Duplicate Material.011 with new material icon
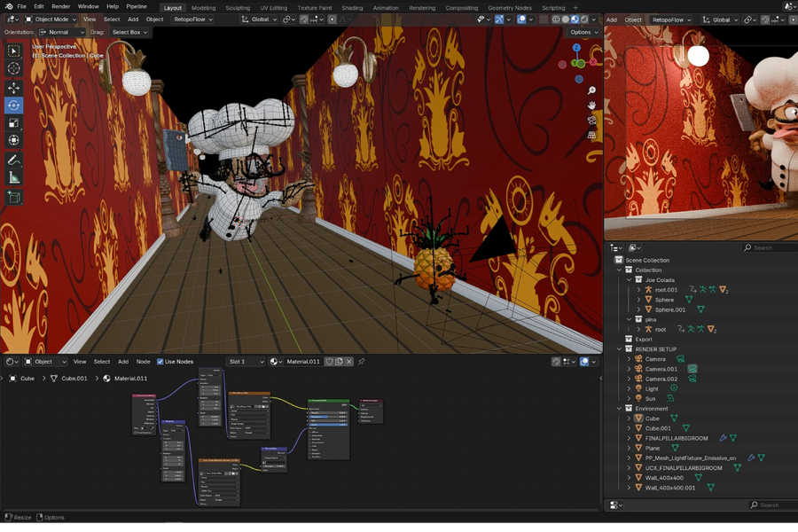The height and width of the screenshot is (532, 798). coord(339,362)
